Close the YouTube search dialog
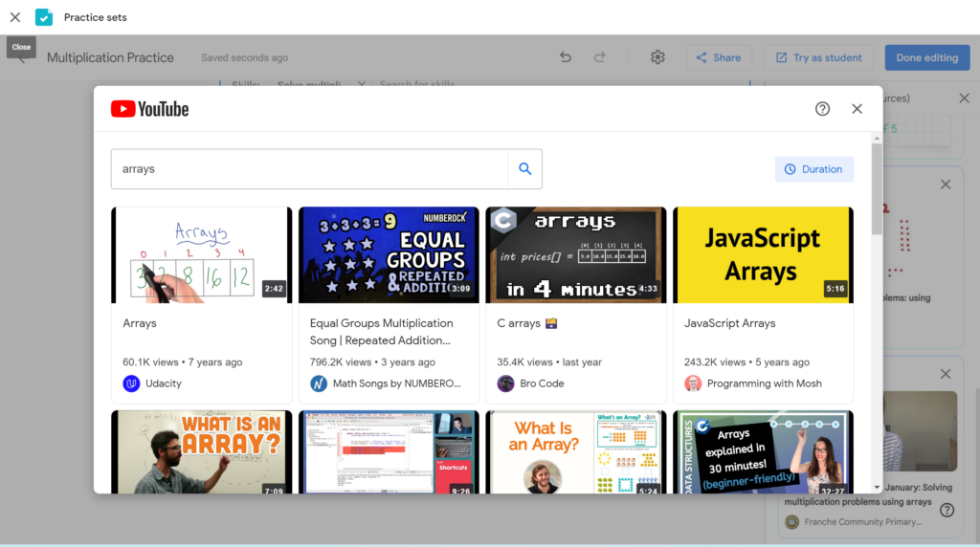980x547 pixels. coord(857,109)
